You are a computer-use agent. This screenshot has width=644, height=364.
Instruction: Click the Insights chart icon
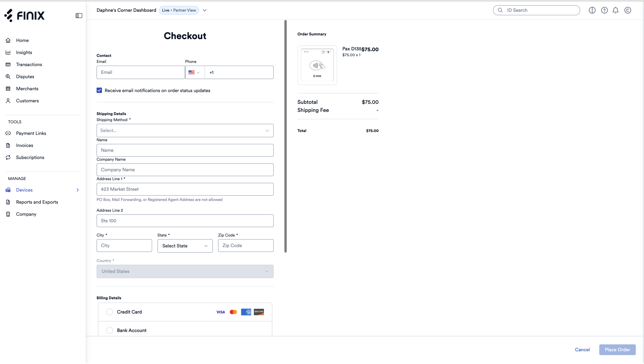(8, 52)
